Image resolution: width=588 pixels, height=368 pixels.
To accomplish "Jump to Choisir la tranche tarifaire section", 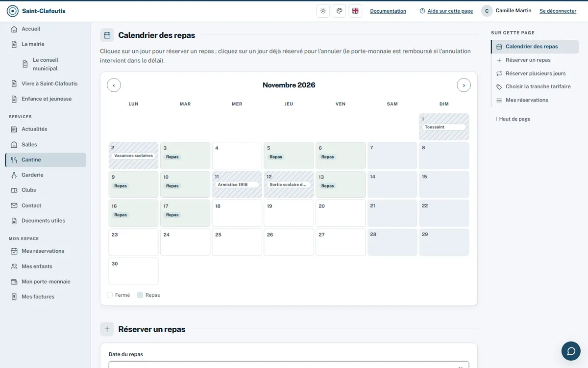I will click(x=535, y=87).
